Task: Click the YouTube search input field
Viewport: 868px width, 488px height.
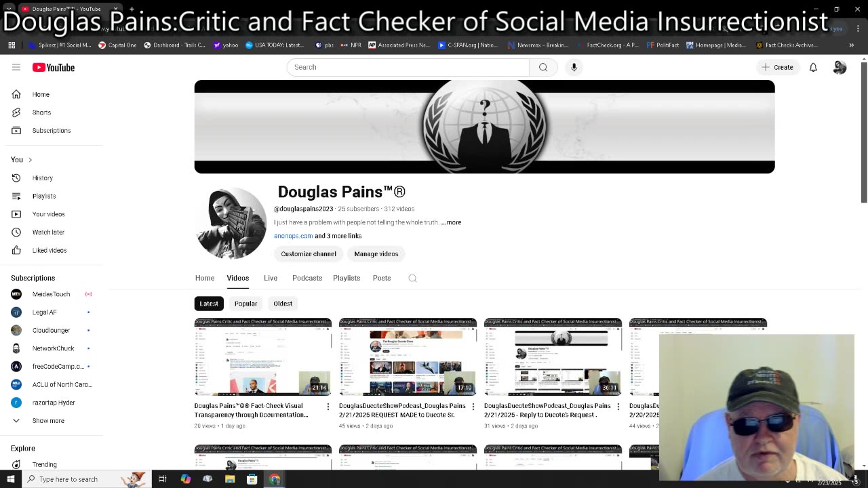Action: [x=408, y=67]
